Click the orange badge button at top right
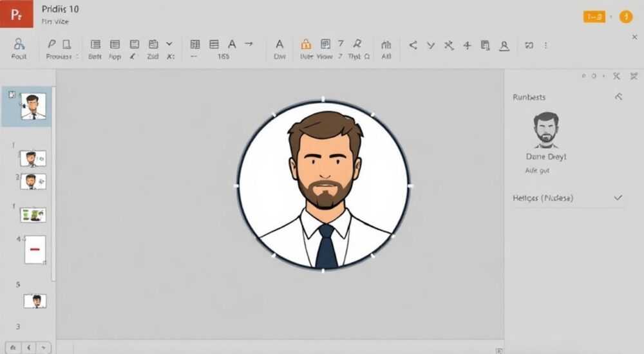 coord(594,17)
